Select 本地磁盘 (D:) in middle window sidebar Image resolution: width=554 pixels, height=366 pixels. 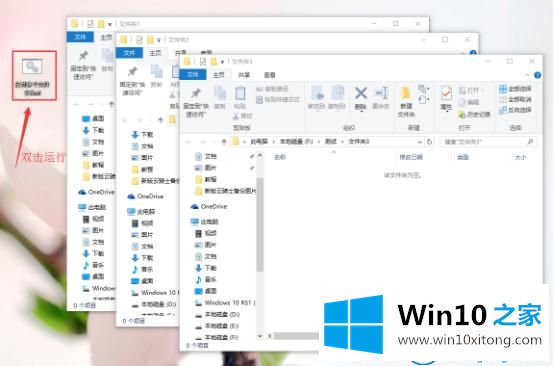click(x=153, y=304)
